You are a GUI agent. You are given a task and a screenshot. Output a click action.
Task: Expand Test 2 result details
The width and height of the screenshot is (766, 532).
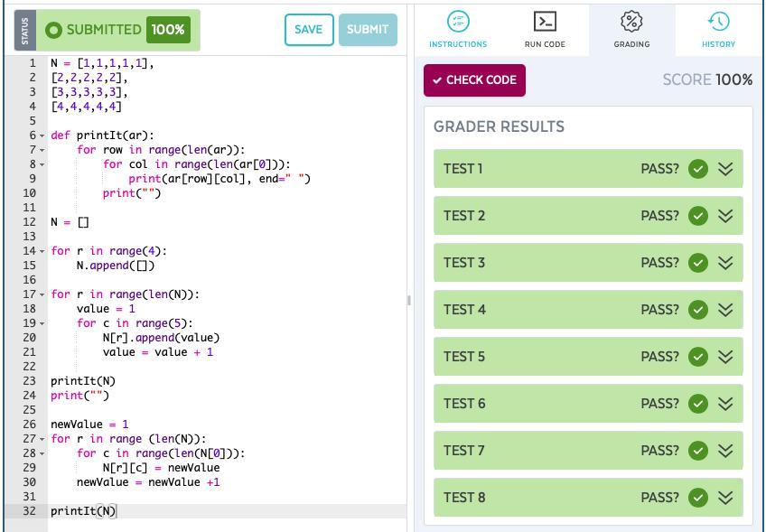[x=725, y=216]
